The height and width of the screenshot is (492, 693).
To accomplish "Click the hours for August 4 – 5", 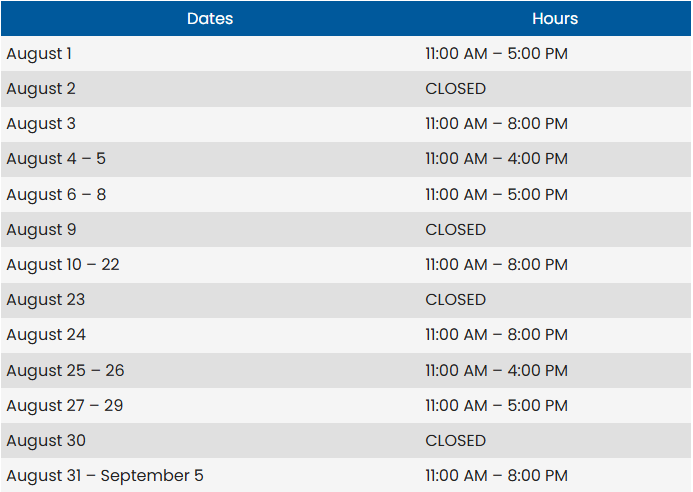I will (x=496, y=159).
